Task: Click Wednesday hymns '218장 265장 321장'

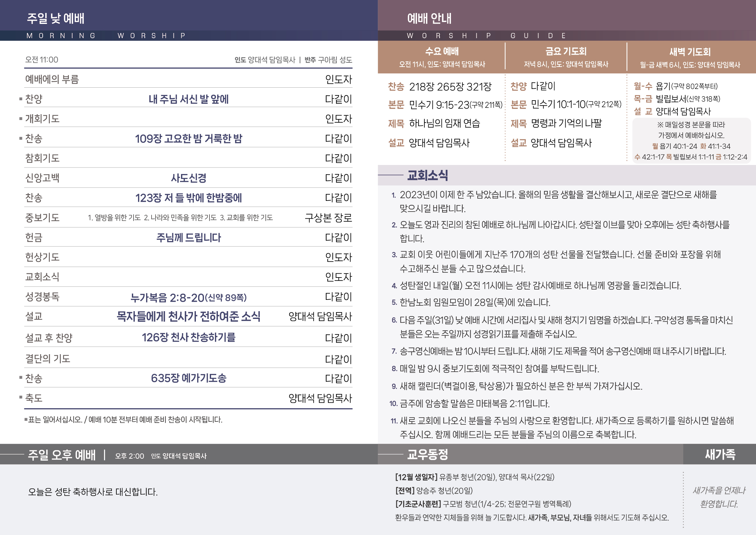Action: (450, 87)
